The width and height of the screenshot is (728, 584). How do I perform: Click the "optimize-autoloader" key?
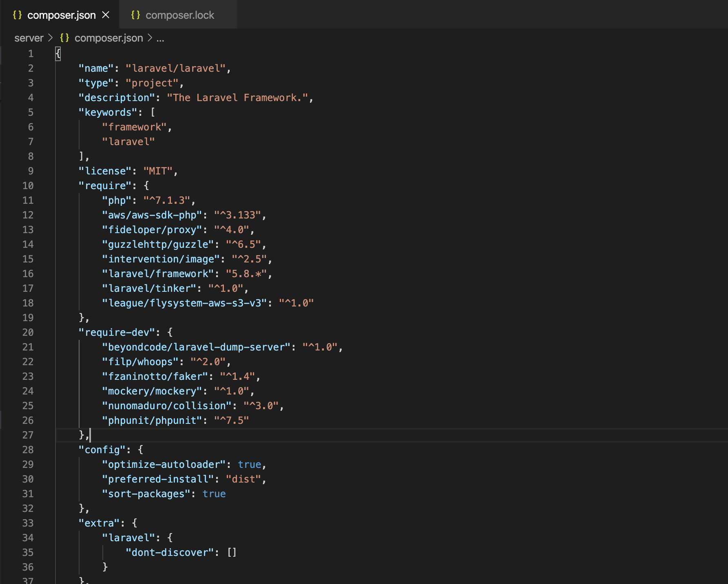(x=164, y=465)
